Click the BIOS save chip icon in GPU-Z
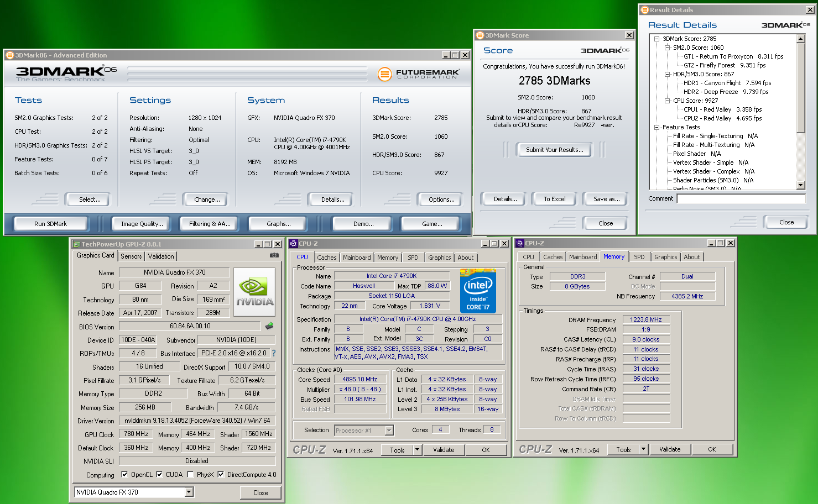 click(x=269, y=326)
